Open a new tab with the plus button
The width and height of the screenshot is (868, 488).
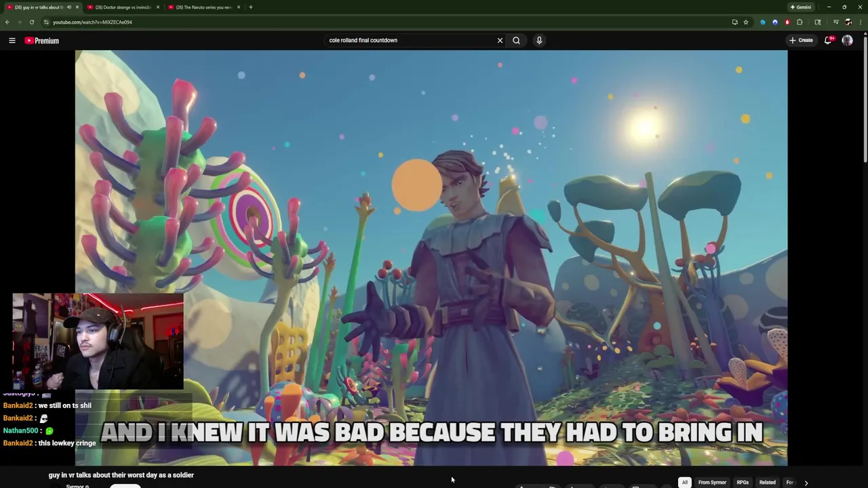point(251,7)
